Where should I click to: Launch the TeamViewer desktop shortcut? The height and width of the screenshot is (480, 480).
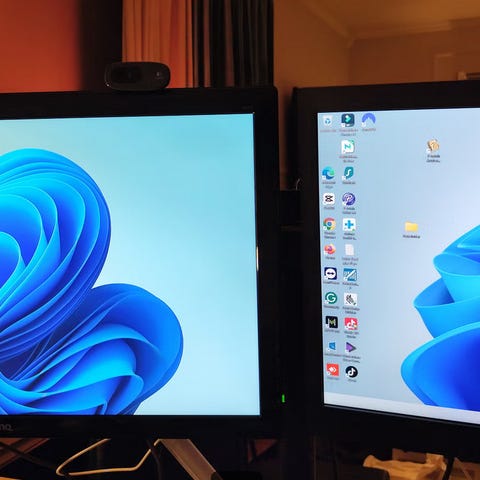pyautogui.click(x=330, y=274)
